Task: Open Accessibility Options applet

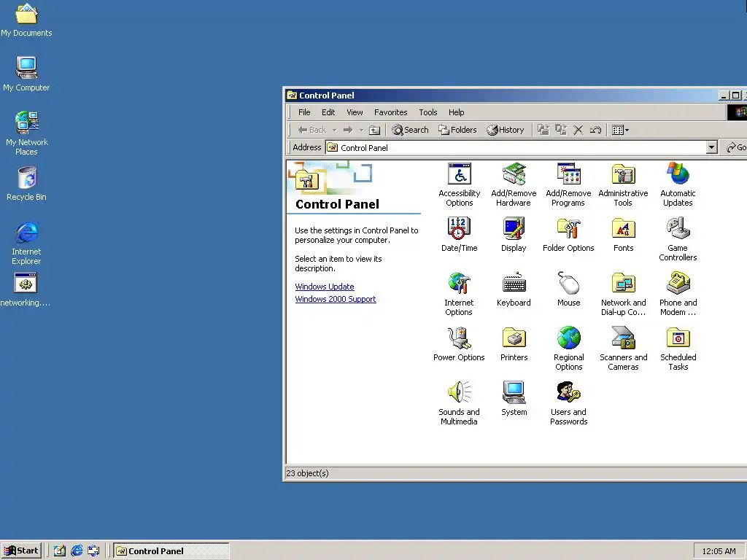Action: point(460,184)
